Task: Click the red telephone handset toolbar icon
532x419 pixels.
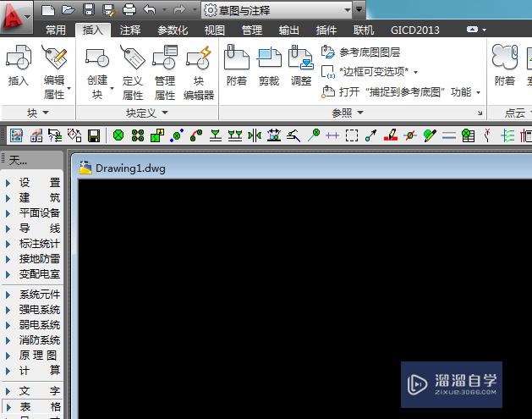Action: pos(196,135)
